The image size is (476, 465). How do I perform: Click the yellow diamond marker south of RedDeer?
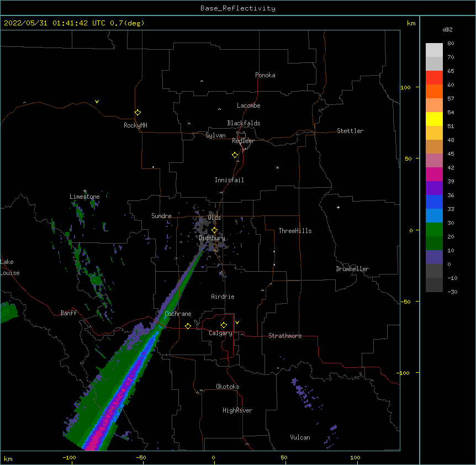pos(235,155)
